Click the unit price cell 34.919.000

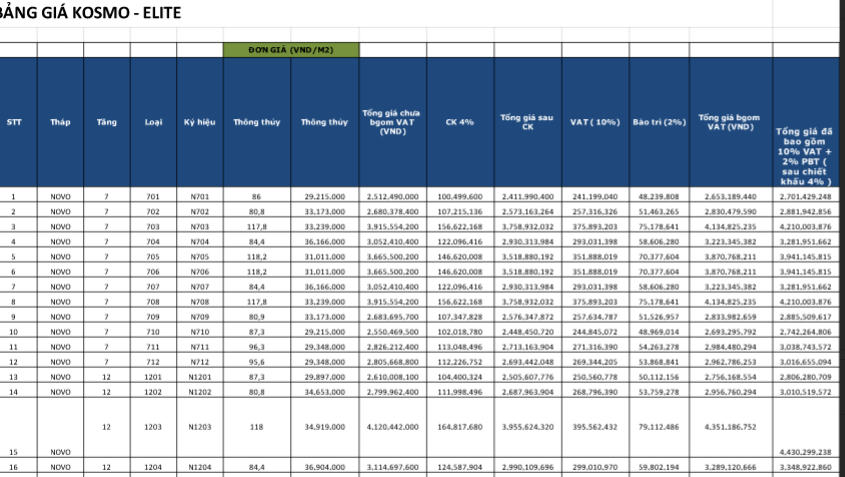[324, 427]
